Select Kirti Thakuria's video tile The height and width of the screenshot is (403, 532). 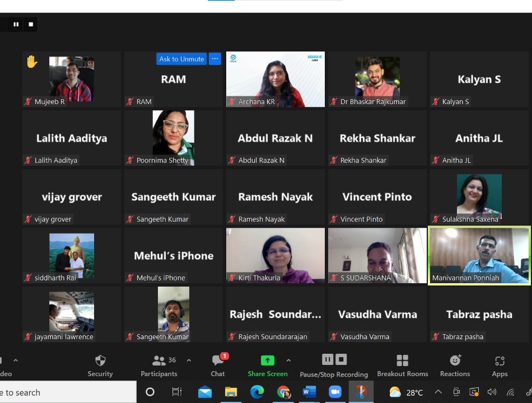point(276,255)
